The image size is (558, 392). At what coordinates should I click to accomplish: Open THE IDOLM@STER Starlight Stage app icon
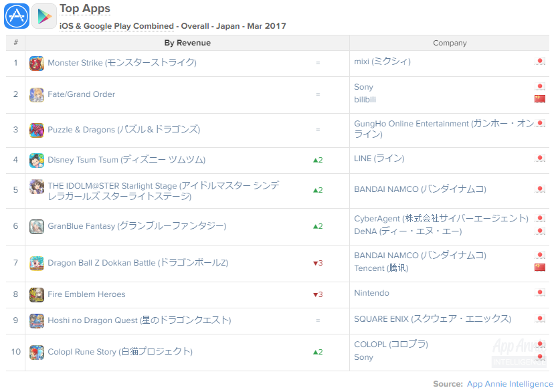[37, 187]
